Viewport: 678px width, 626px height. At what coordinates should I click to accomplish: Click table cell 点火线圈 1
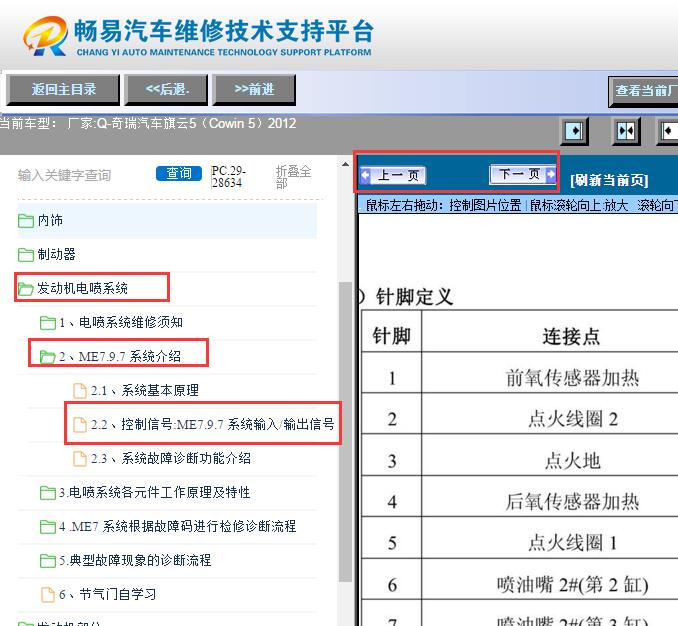[x=572, y=543]
